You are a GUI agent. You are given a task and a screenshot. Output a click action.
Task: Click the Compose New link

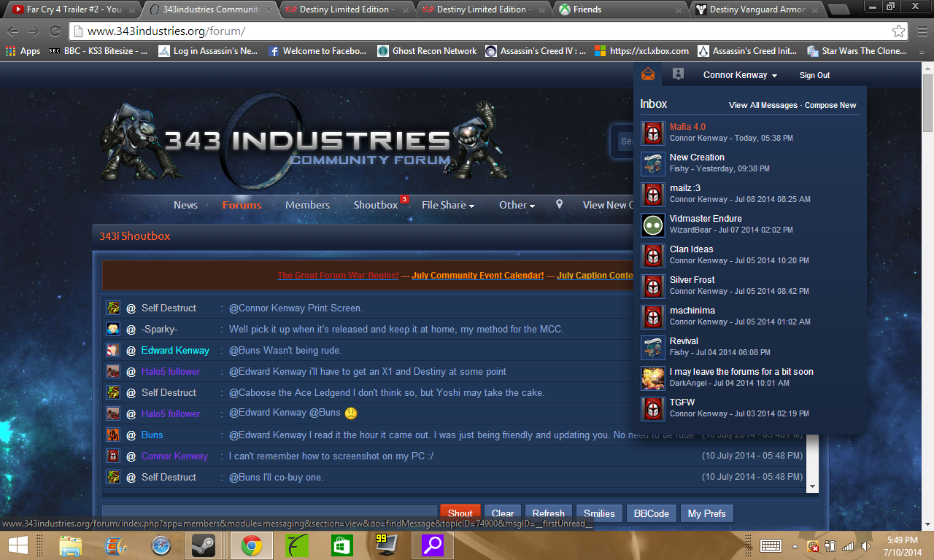tap(830, 105)
